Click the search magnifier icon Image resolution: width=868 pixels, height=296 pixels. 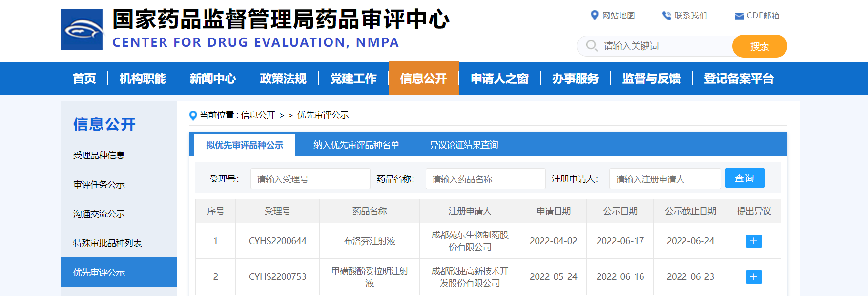click(x=592, y=46)
